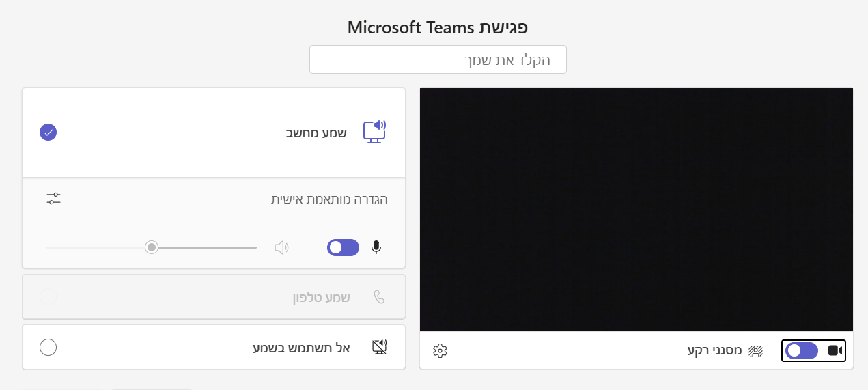The width and height of the screenshot is (868, 390).
Task: Open device settings gear icon
Action: click(440, 350)
